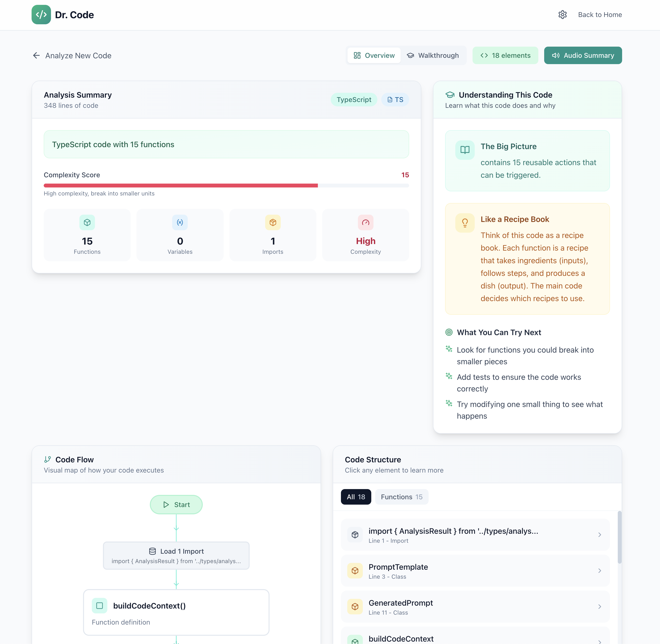Click the Back to Home link
The width and height of the screenshot is (660, 644).
pos(600,15)
